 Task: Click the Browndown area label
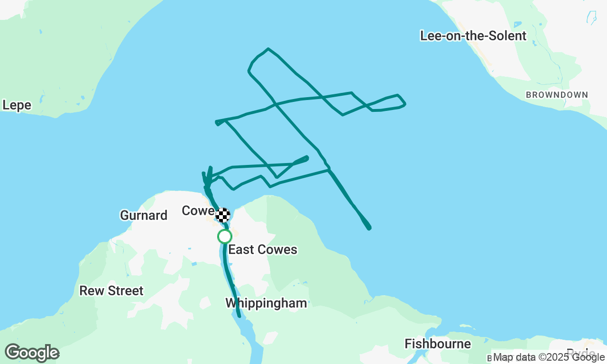[557, 95]
